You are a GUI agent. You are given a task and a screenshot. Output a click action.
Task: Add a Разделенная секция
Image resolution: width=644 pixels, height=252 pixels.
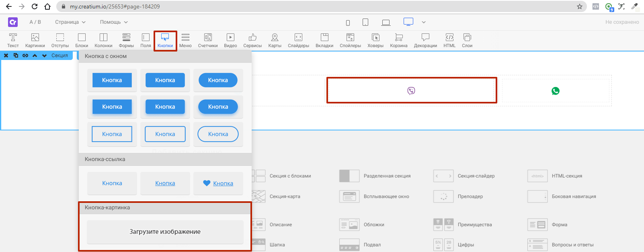[375, 176]
